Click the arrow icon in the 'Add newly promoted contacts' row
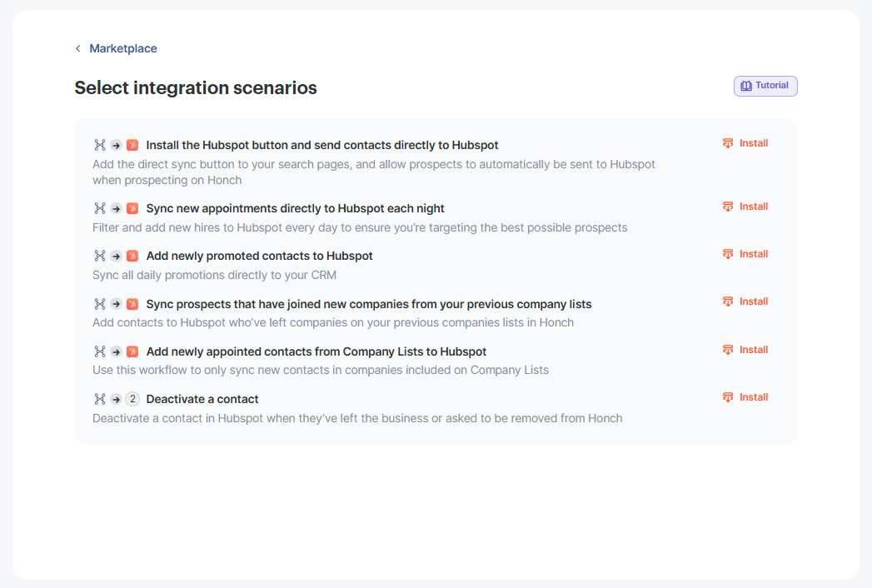This screenshot has height=588, width=872. (116, 256)
